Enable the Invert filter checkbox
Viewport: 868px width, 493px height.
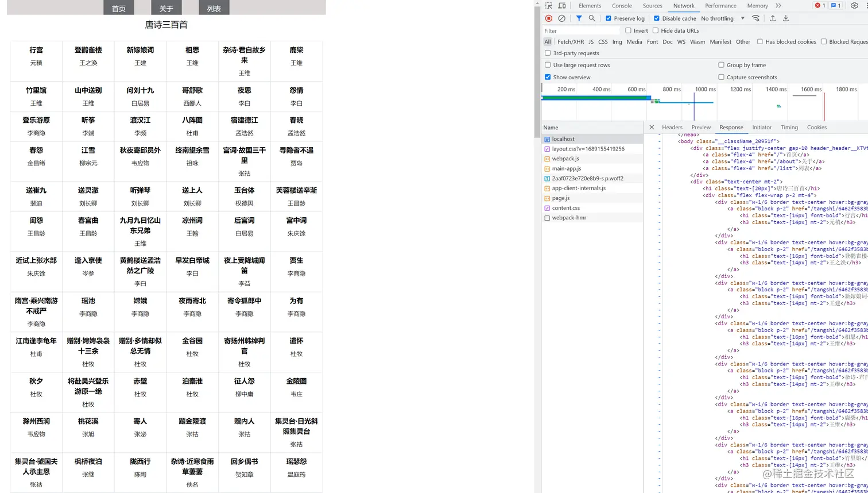click(x=628, y=30)
